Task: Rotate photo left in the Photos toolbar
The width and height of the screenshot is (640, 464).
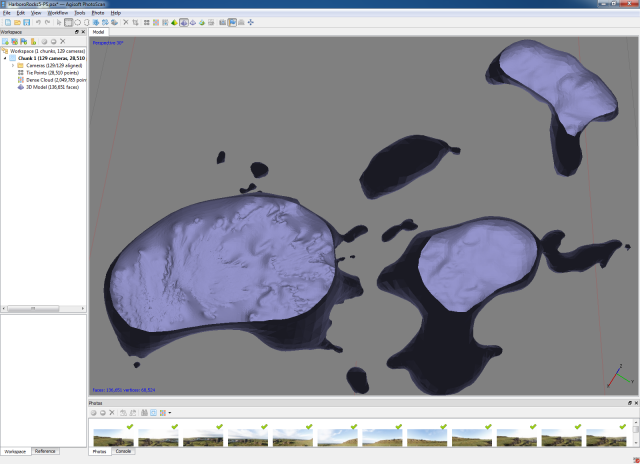Action: tap(123, 413)
